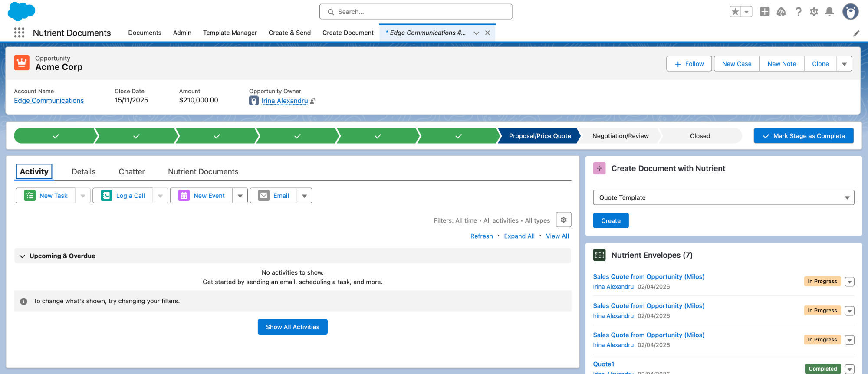Image resolution: width=868 pixels, height=374 pixels.
Task: Click Refresh link in activity timeline
Action: tap(482, 236)
